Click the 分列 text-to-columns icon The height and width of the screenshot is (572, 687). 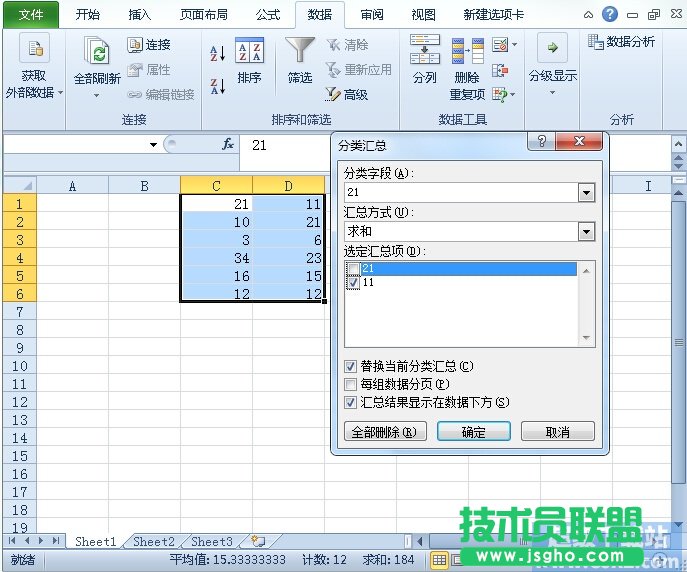pyautogui.click(x=424, y=52)
